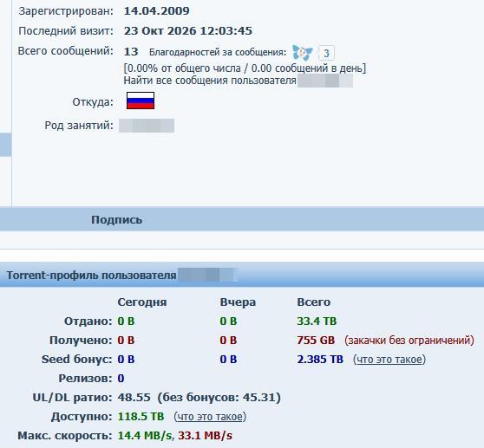
Task: Click the thanks count 3 badge
Action: tap(326, 54)
